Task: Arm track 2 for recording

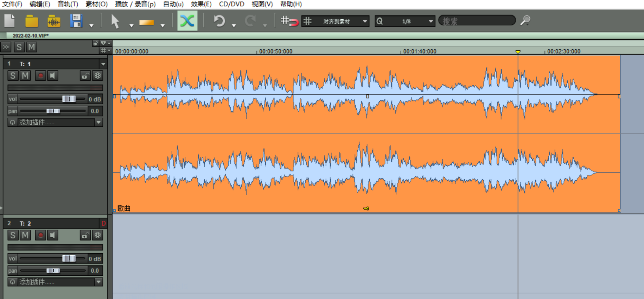Action: click(40, 235)
